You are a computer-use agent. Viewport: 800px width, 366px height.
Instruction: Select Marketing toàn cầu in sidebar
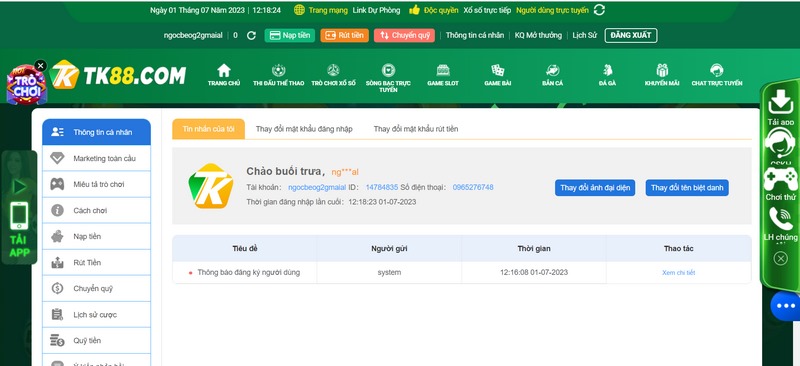pyautogui.click(x=96, y=158)
